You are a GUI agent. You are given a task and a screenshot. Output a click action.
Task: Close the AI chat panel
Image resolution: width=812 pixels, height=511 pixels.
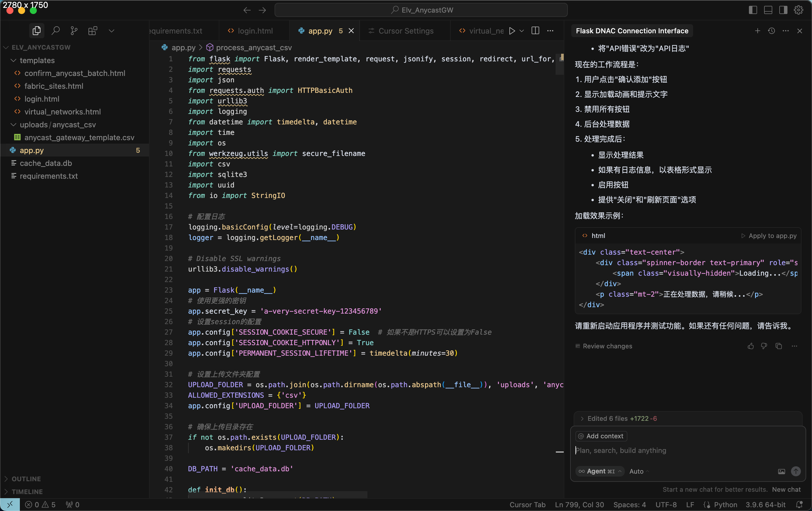799,31
